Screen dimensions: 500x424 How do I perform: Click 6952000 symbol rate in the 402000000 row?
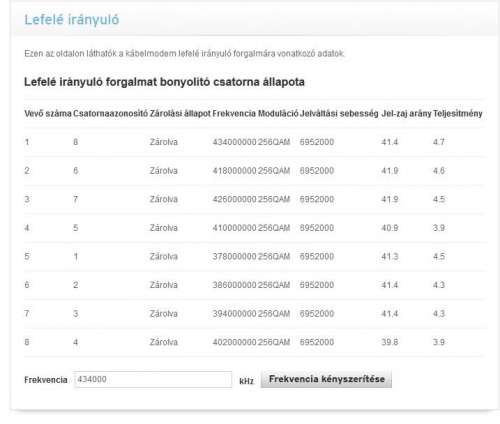[x=317, y=342]
